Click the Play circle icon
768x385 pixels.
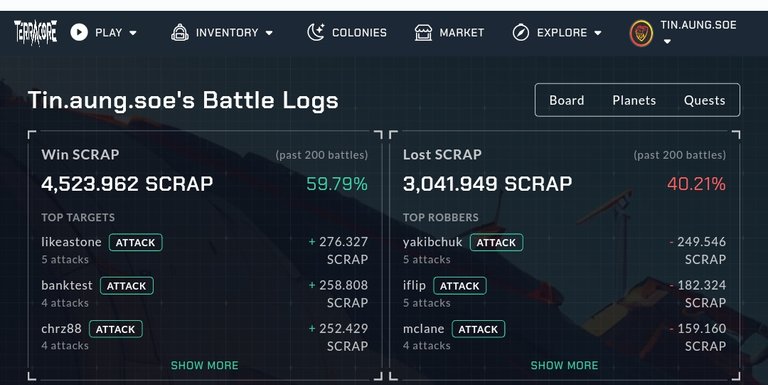pyautogui.click(x=79, y=32)
